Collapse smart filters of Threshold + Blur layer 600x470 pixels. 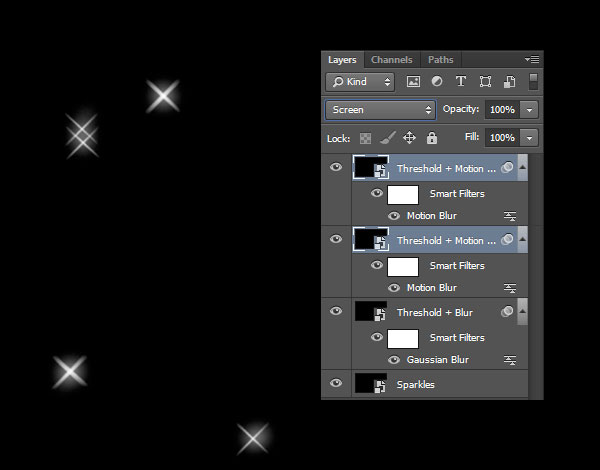[522, 311]
